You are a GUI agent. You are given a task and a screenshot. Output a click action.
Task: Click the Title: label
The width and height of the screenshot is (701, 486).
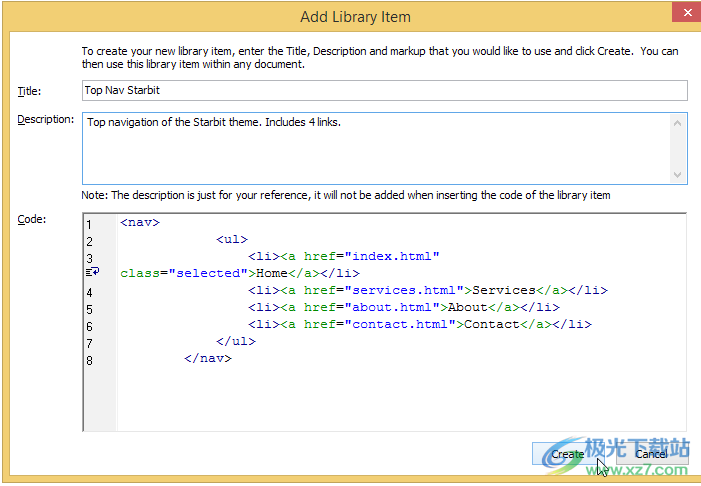point(29,91)
